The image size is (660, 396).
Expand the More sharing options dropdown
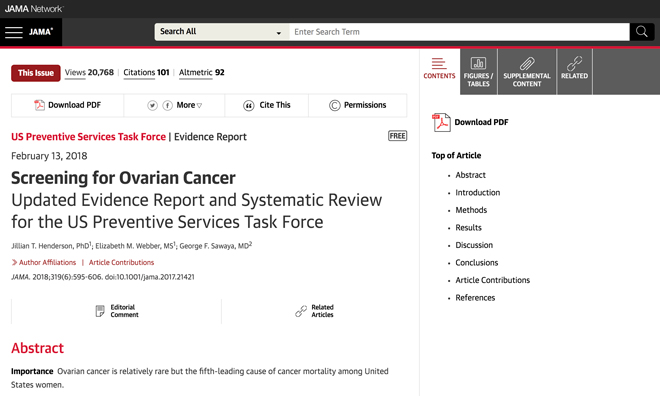pos(189,105)
